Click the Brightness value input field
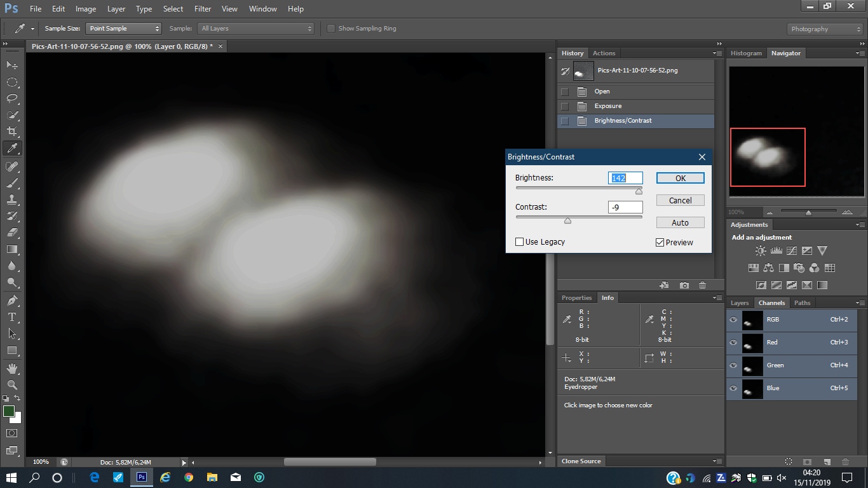 click(x=625, y=178)
